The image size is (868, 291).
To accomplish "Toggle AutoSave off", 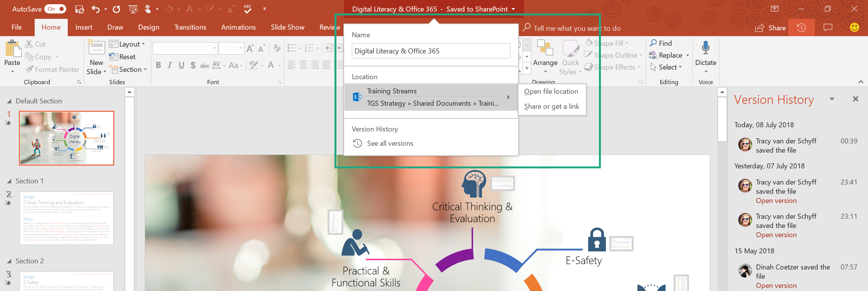I will pos(55,9).
